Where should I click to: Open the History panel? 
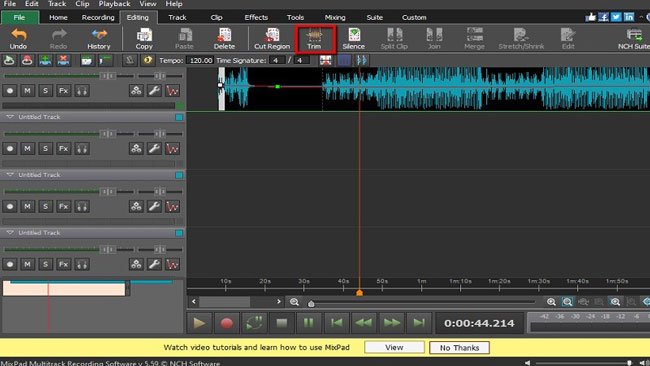click(x=99, y=39)
